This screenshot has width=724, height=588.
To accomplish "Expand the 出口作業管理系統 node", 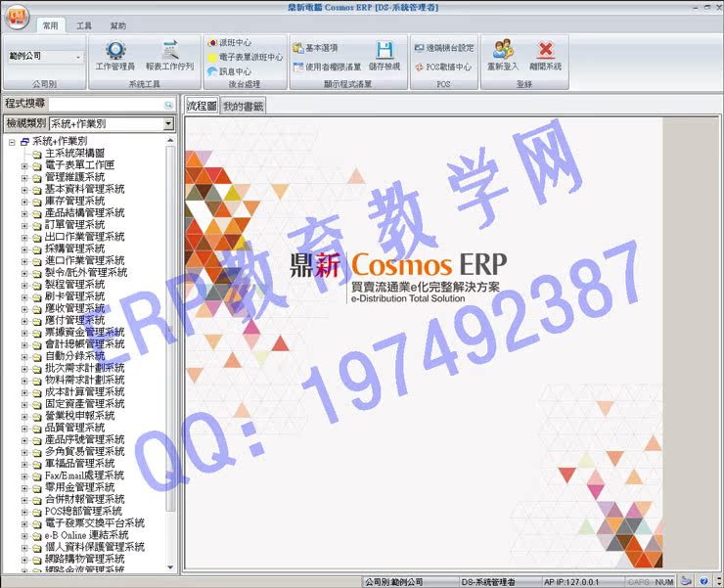I will coord(24,238).
